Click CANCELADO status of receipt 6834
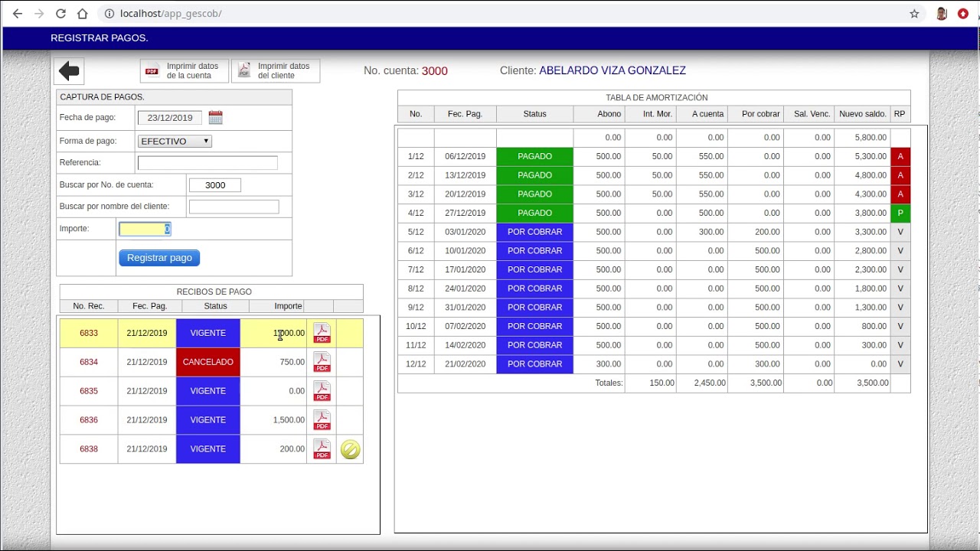980x551 pixels. (208, 362)
